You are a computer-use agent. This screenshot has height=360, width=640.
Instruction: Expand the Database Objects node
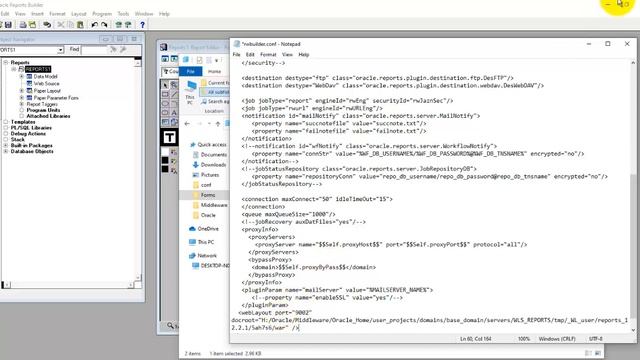coord(6,151)
